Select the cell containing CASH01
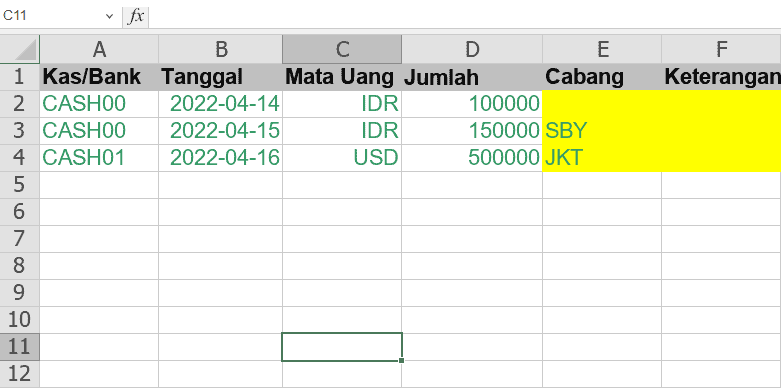The height and width of the screenshot is (388, 781). 99,158
